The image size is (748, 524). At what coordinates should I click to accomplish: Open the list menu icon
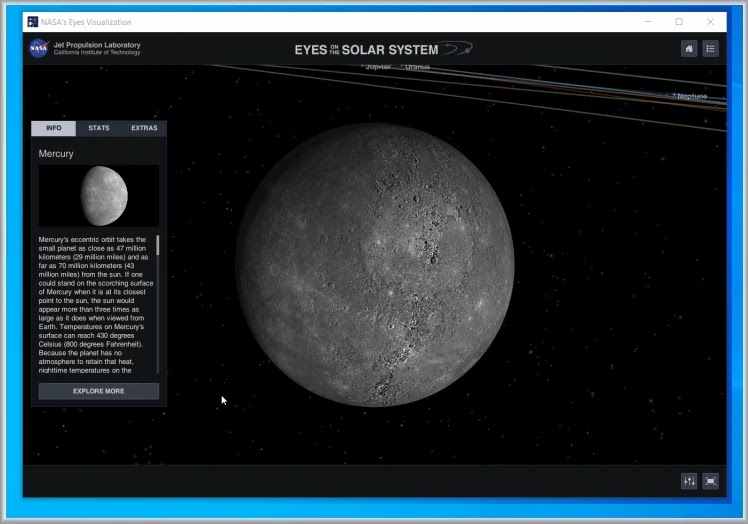pos(710,49)
